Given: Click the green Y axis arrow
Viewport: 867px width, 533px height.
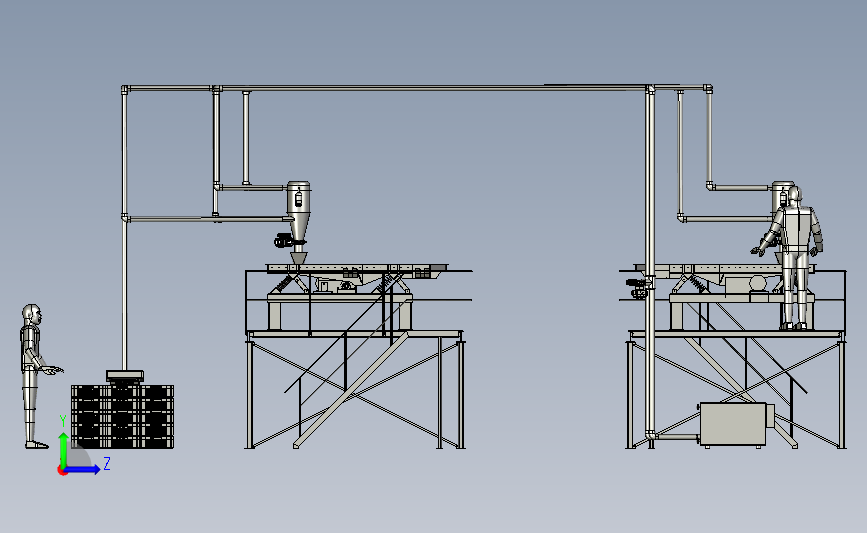Looking at the screenshot, I should 63,450.
